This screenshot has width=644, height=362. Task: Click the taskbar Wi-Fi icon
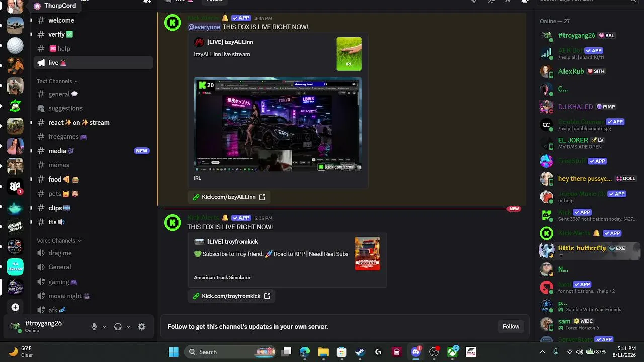coord(569,352)
